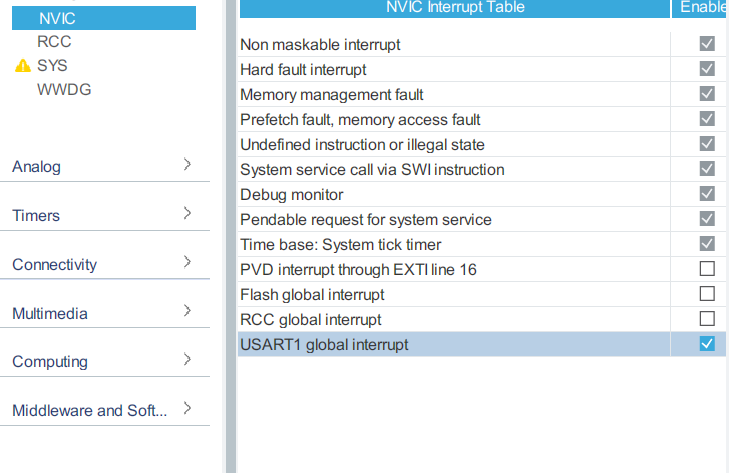Enable the RCC global interrupt checkbox
The width and height of the screenshot is (729, 473).
(x=707, y=319)
